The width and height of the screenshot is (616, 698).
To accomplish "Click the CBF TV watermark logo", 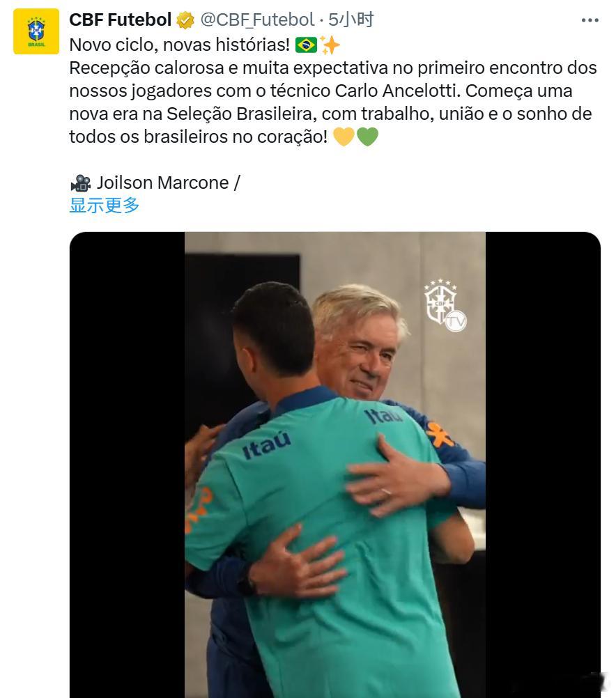I will click(445, 305).
